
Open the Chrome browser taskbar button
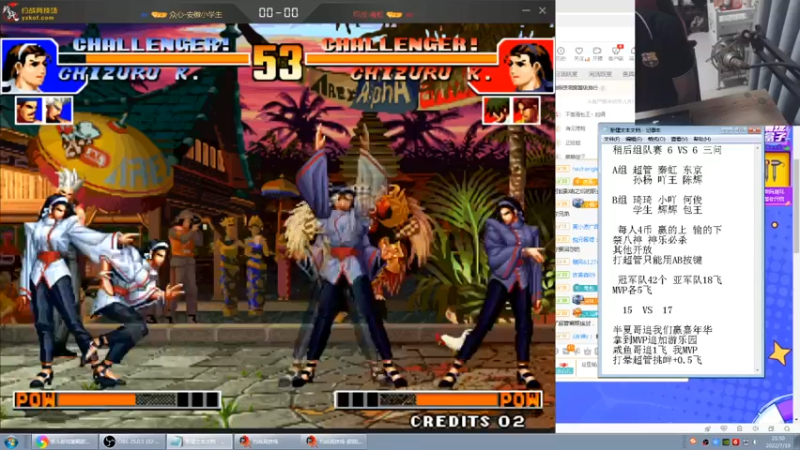coord(65,441)
